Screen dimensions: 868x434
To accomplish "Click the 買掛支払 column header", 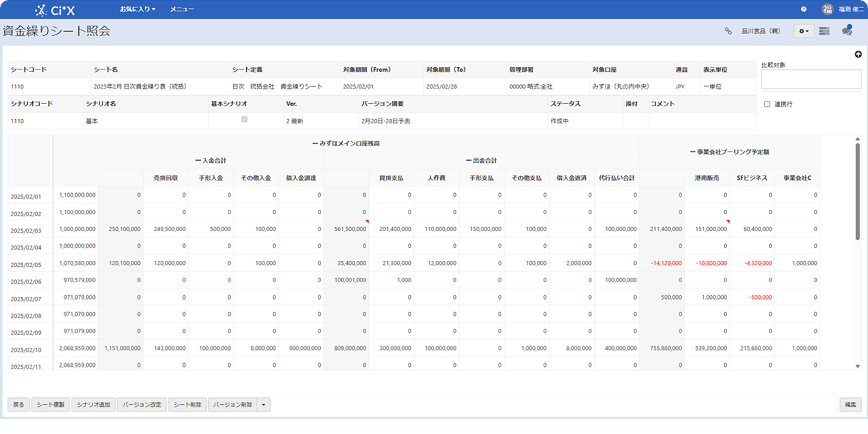I will (391, 178).
